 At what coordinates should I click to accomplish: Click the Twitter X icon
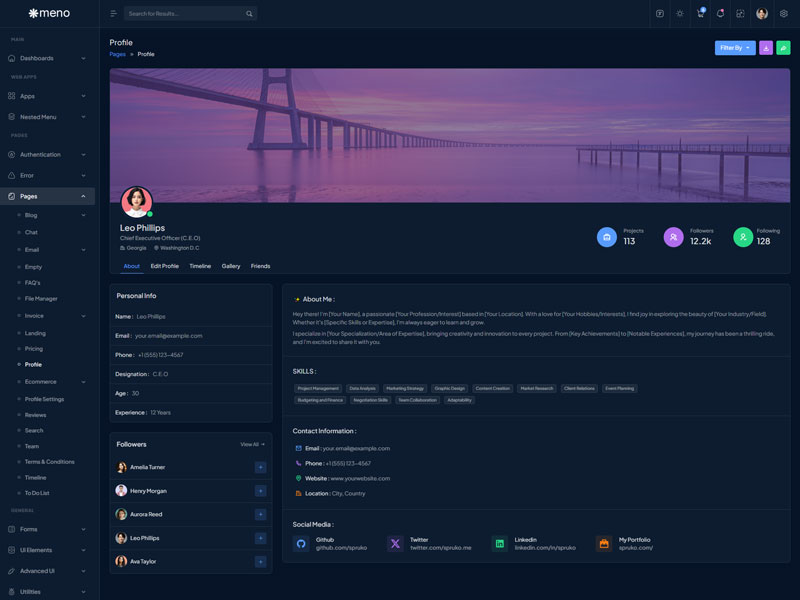tap(395, 543)
